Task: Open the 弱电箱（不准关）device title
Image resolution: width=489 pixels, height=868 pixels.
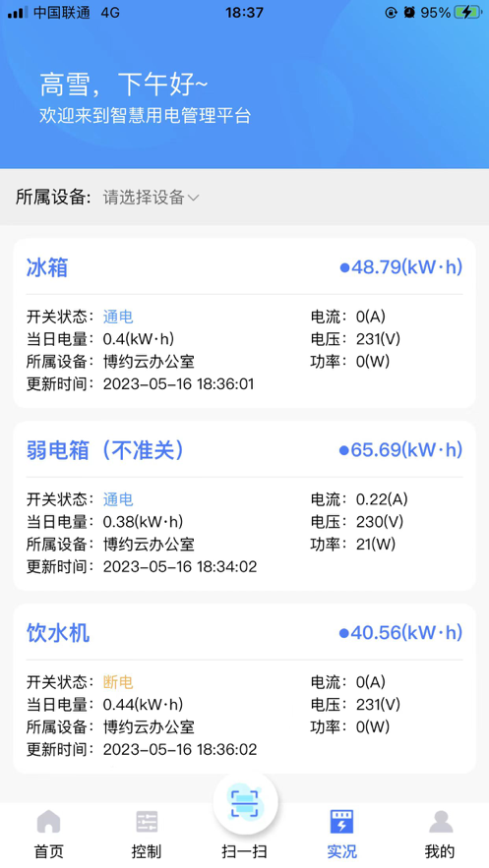Action: point(104,450)
